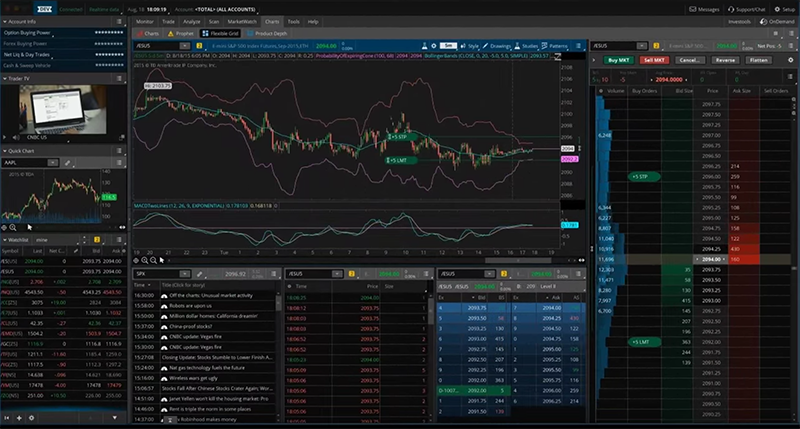Play Trader TV video
Screen dimensions: 800x429
point(5,137)
